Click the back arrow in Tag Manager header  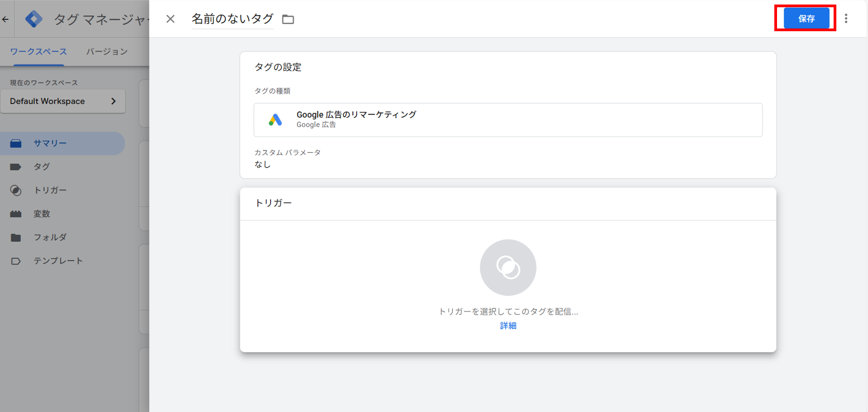click(x=5, y=19)
